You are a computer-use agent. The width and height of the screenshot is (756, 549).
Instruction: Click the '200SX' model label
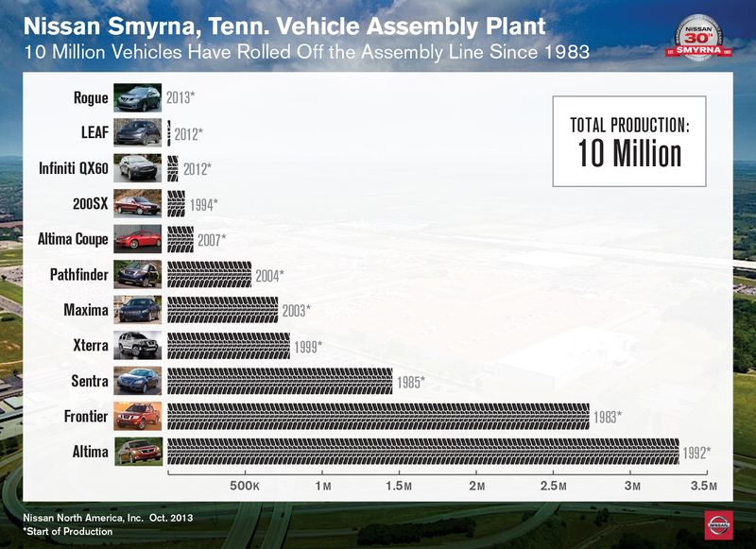(x=91, y=203)
